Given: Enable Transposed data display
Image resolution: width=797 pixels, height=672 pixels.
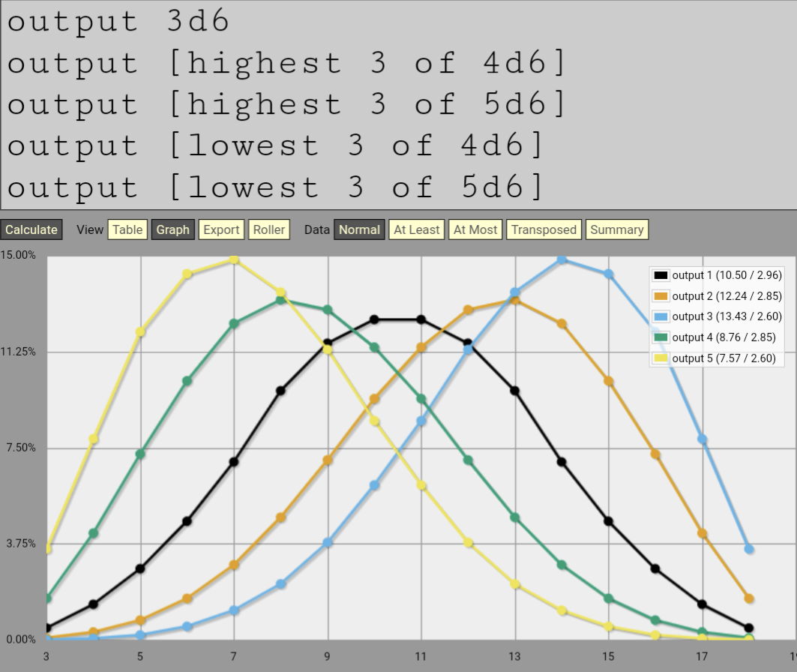Looking at the screenshot, I should 544,229.
